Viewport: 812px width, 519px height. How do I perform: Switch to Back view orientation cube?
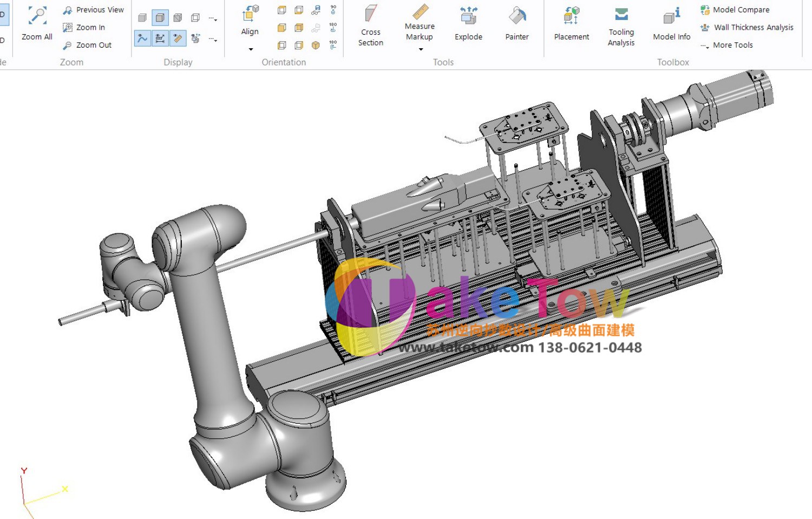[x=299, y=28]
